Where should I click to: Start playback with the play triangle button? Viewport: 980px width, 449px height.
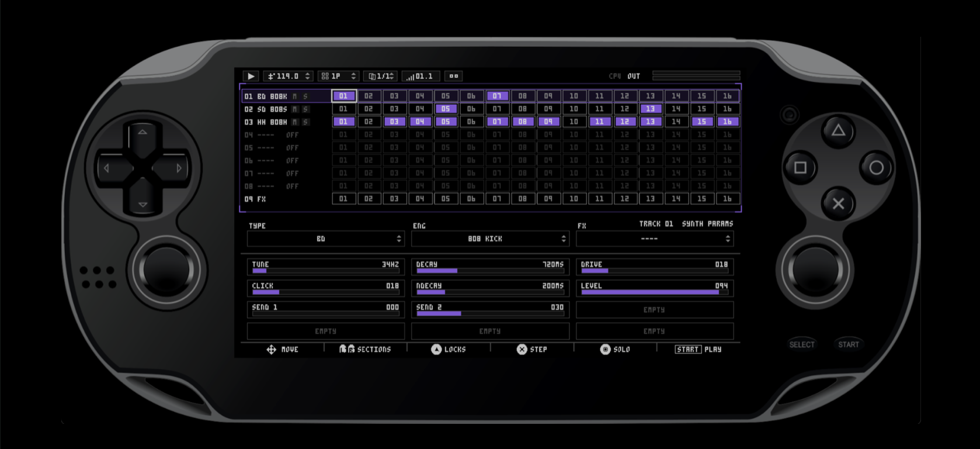(251, 76)
